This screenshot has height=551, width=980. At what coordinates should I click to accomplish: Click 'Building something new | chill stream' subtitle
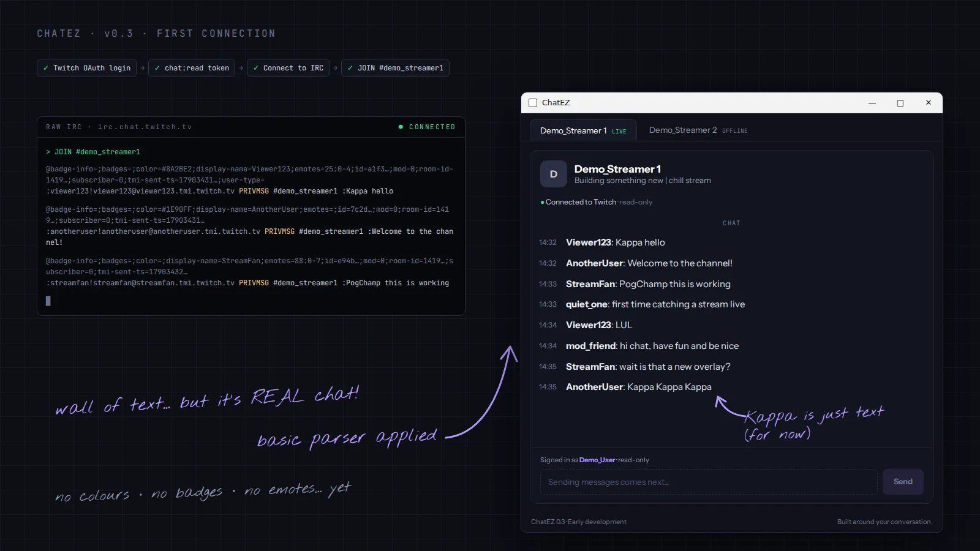(643, 181)
